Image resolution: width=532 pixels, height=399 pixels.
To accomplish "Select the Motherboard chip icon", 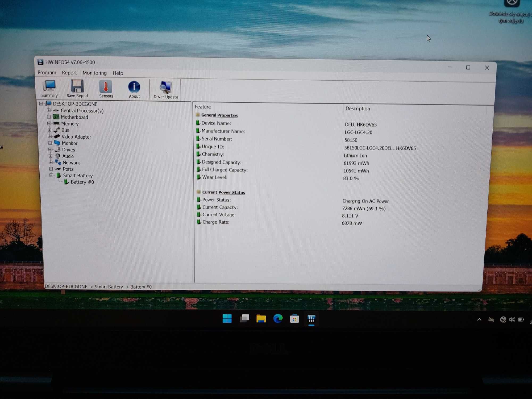I will [56, 117].
